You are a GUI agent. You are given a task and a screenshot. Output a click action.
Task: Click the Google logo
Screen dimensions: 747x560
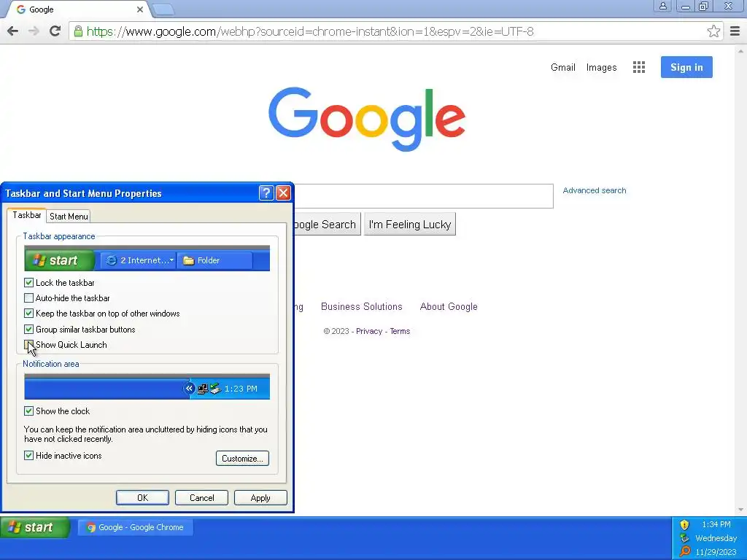tap(367, 119)
